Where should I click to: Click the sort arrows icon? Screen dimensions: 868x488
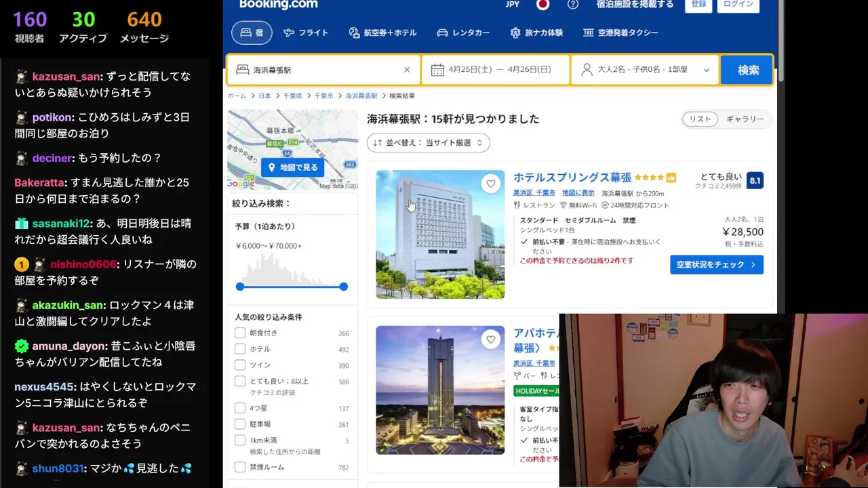(377, 143)
